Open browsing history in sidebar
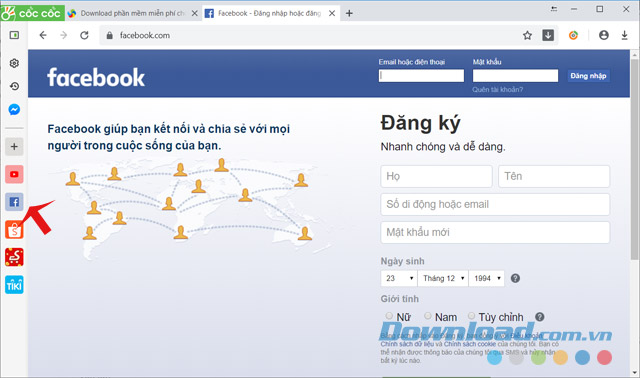The height and width of the screenshot is (378, 640). click(x=14, y=86)
